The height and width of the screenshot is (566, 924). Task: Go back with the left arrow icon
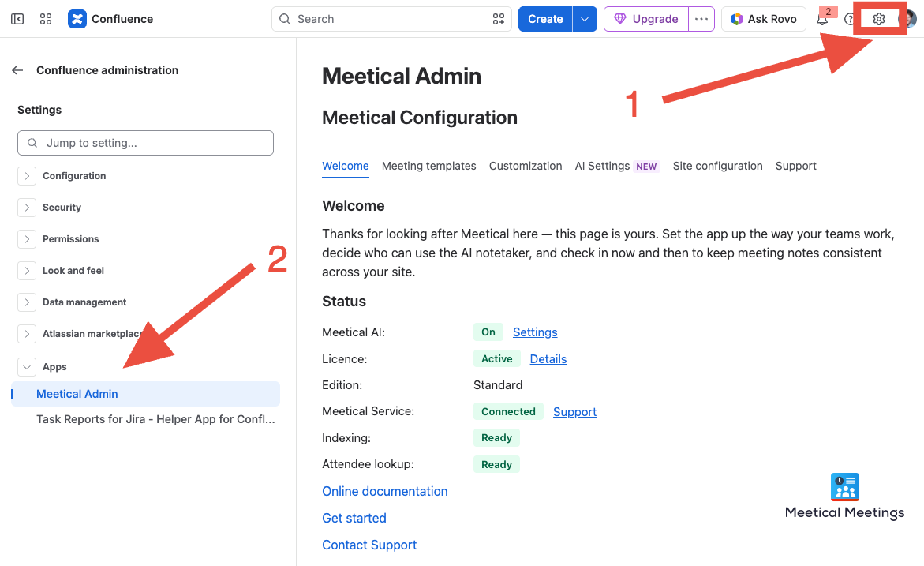click(x=17, y=70)
